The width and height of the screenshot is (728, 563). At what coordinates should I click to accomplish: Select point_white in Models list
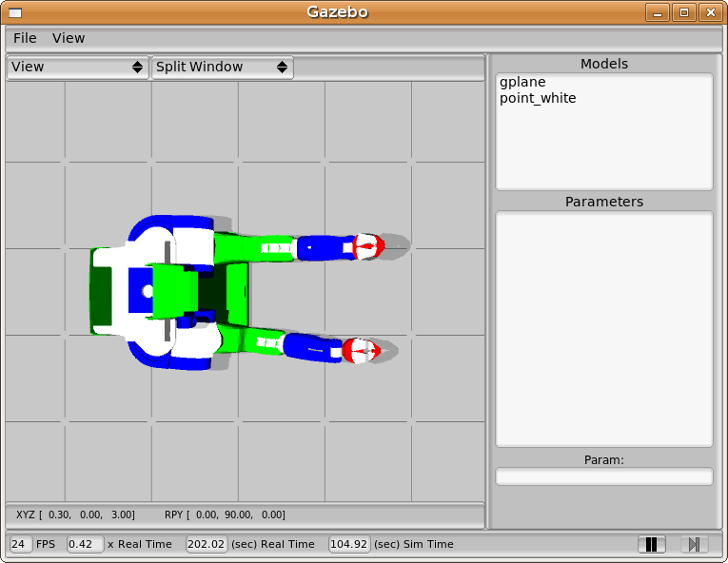point(538,98)
